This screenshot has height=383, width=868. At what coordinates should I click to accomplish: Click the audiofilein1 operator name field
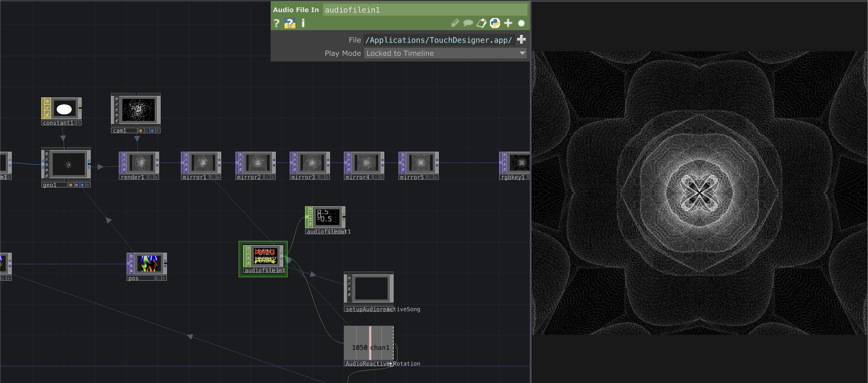click(x=425, y=10)
